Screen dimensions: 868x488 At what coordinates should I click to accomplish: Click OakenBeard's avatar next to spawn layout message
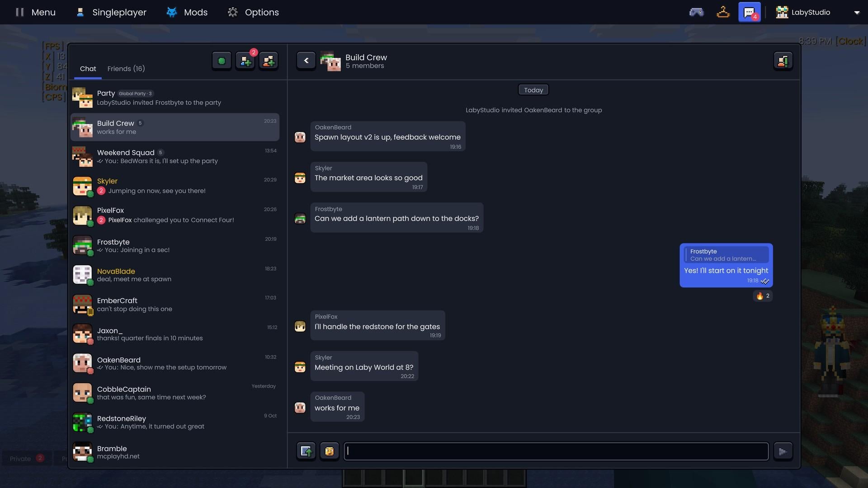300,137
